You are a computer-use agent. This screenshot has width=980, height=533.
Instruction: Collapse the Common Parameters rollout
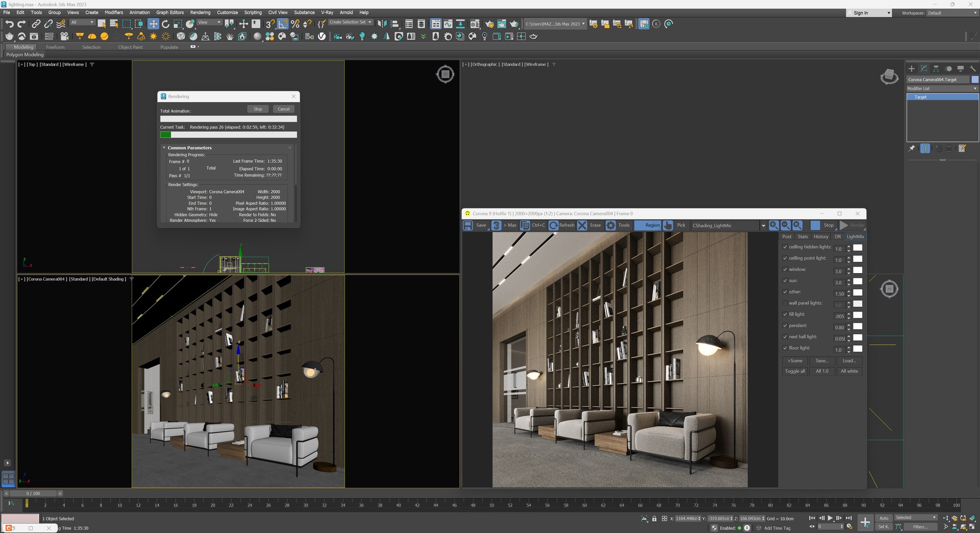click(x=164, y=148)
